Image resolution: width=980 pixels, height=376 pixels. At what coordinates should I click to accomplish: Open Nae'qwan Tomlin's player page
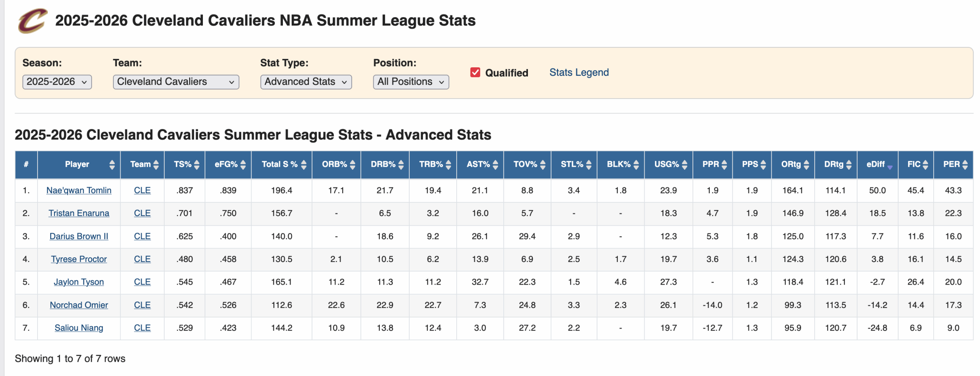pyautogui.click(x=79, y=190)
